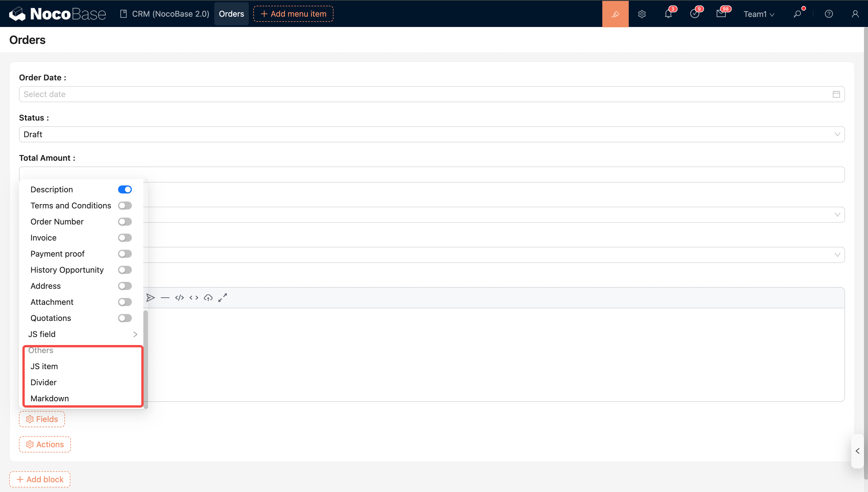
Task: Click the Add block button
Action: [x=40, y=479]
